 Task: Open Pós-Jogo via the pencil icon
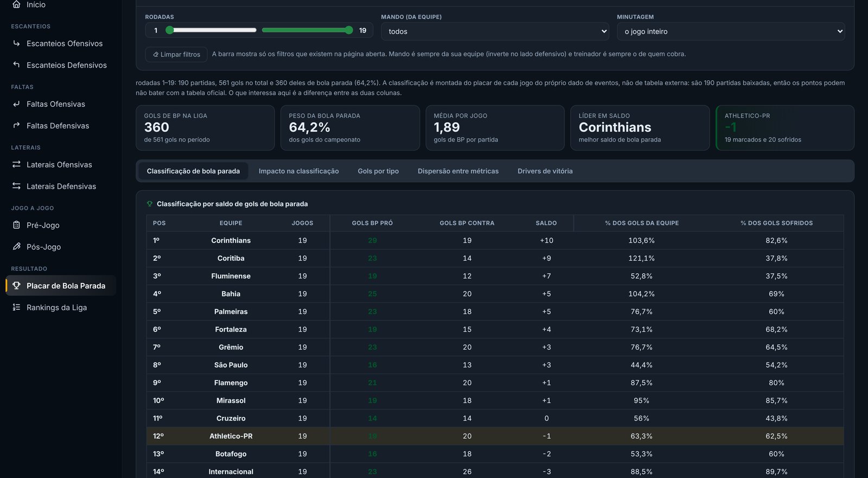pos(16,247)
